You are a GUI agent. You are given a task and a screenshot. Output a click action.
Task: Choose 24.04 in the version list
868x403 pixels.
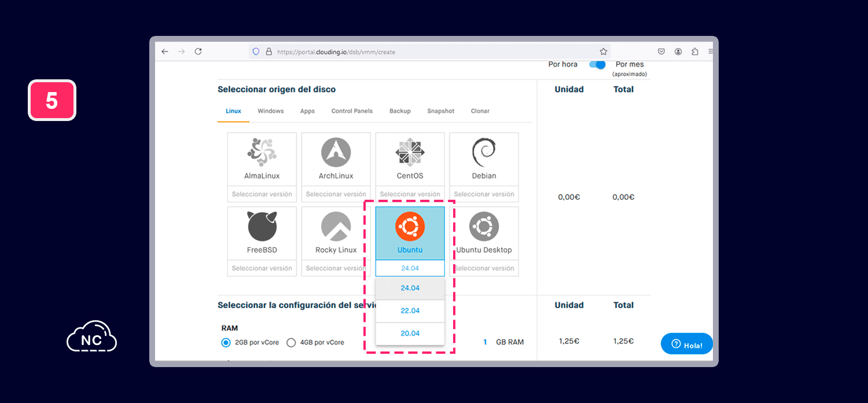coord(410,288)
